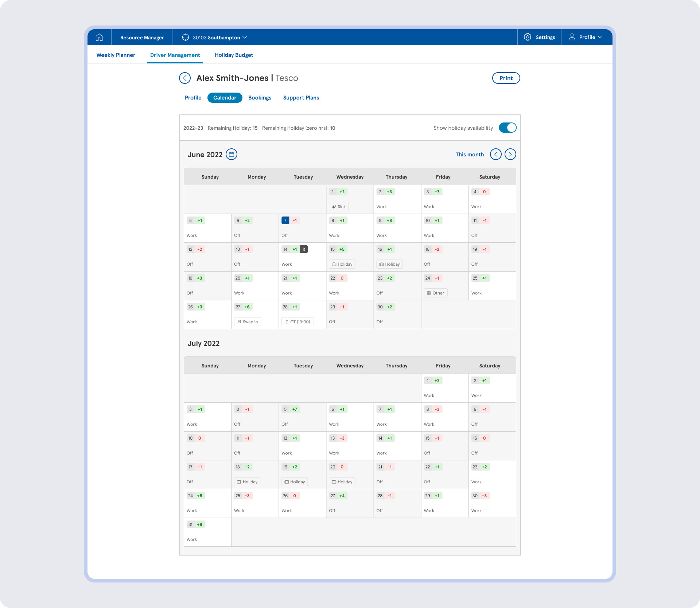Open the OT (13:00) entry on June 28
The image size is (700, 608).
point(297,322)
